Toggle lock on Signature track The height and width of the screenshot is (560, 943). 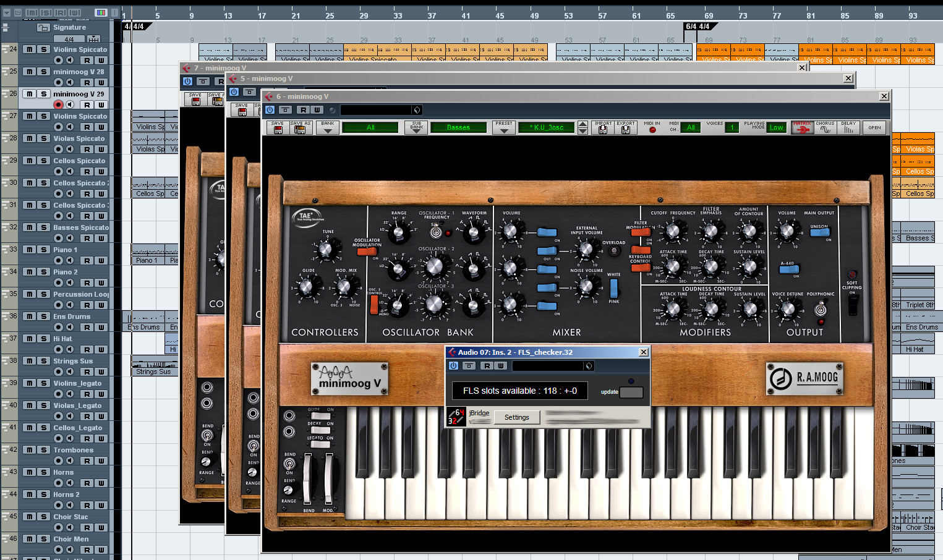(x=43, y=27)
